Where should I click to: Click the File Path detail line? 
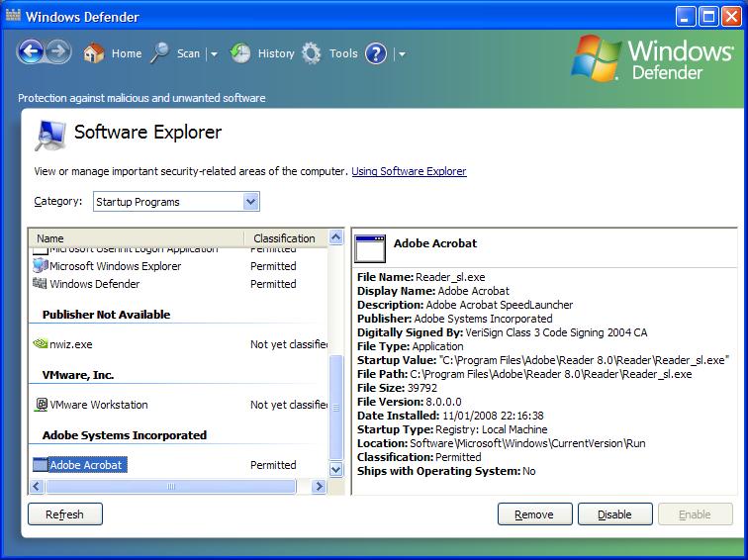click(524, 374)
